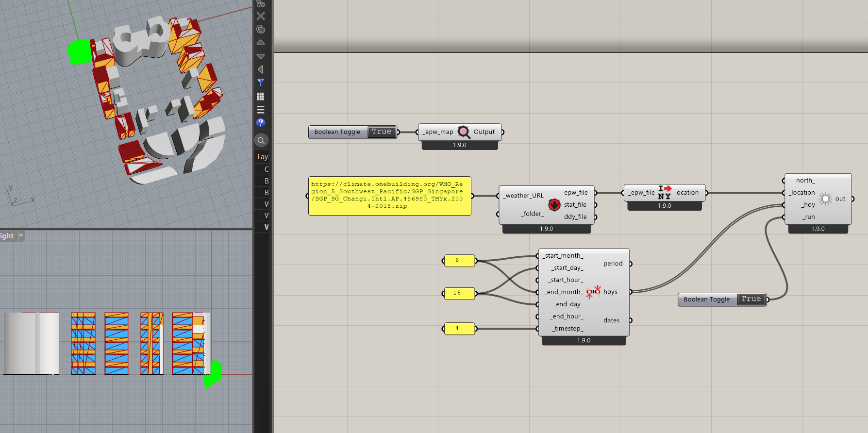The height and width of the screenshot is (433, 868).
Task: Click the move-up triangle icon
Action: pos(261,43)
